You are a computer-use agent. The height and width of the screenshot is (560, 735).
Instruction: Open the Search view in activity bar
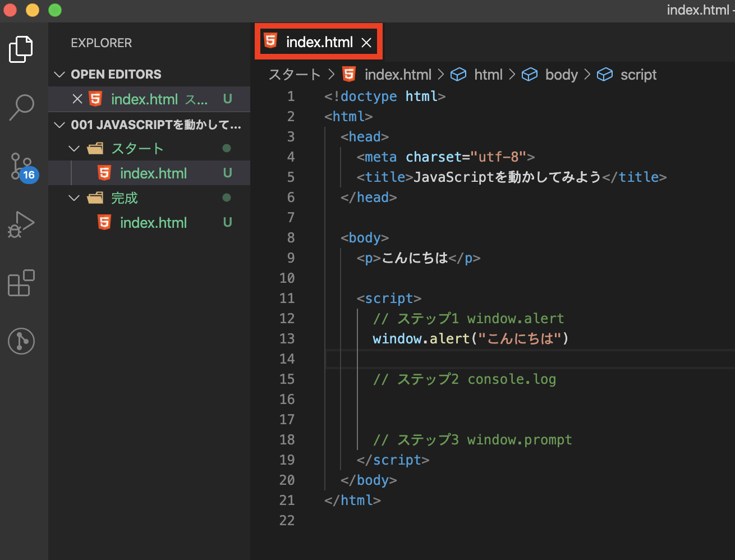coord(21,108)
